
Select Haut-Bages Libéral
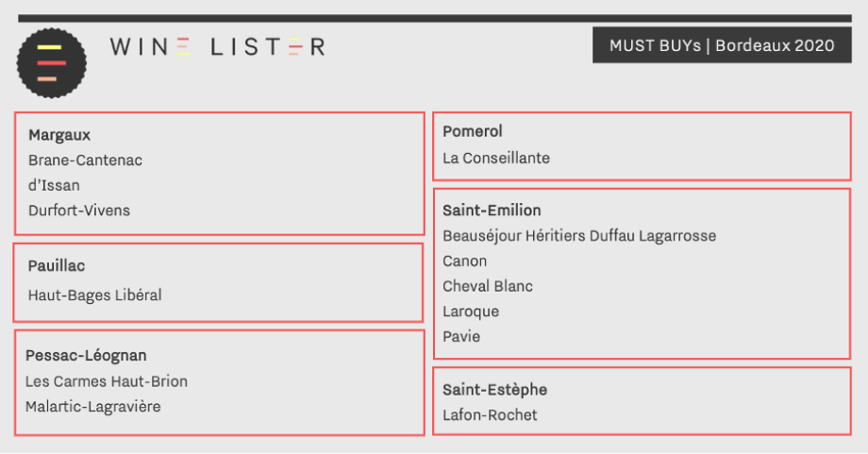pos(94,295)
